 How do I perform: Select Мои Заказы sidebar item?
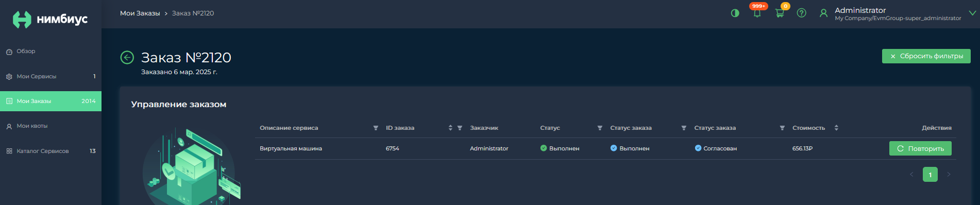point(50,101)
